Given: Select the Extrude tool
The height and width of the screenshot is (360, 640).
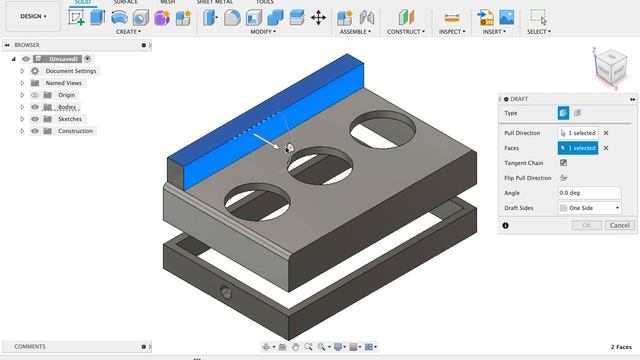Looking at the screenshot, I should [x=98, y=18].
